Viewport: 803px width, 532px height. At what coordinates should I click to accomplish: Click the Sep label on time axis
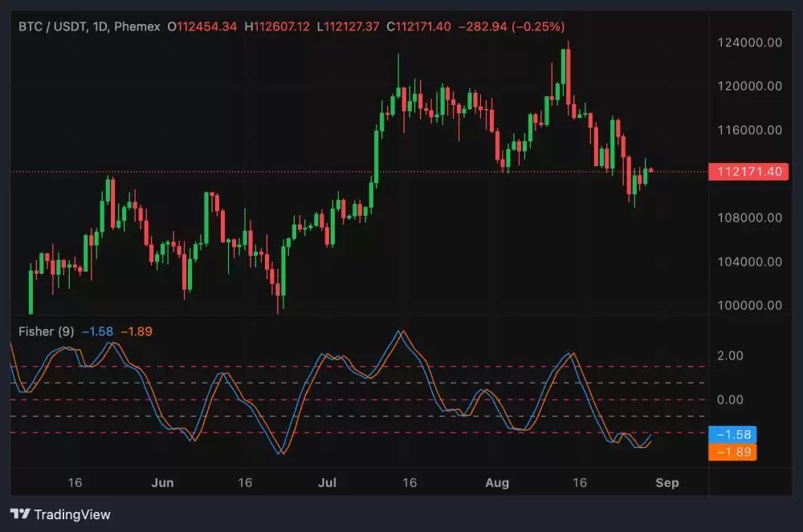pyautogui.click(x=667, y=483)
